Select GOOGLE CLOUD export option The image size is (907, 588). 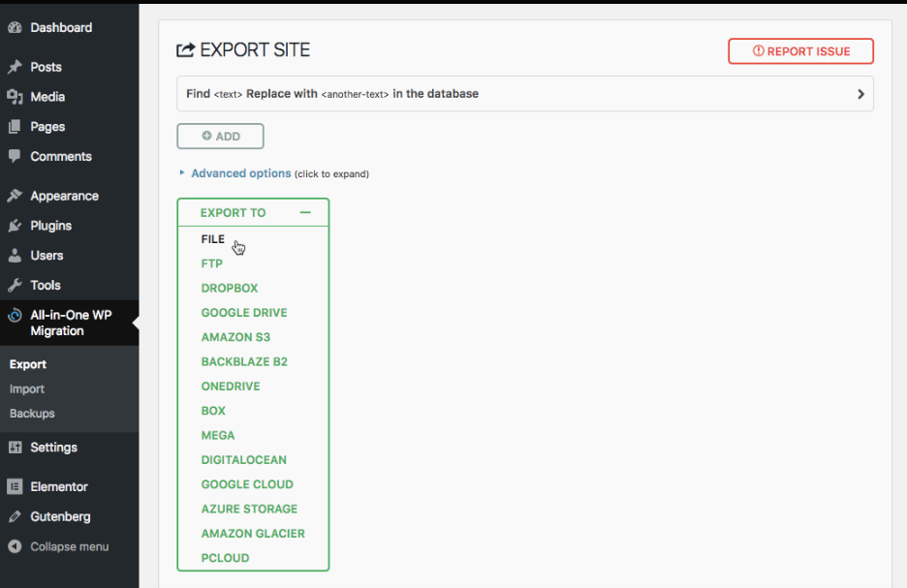point(247,484)
